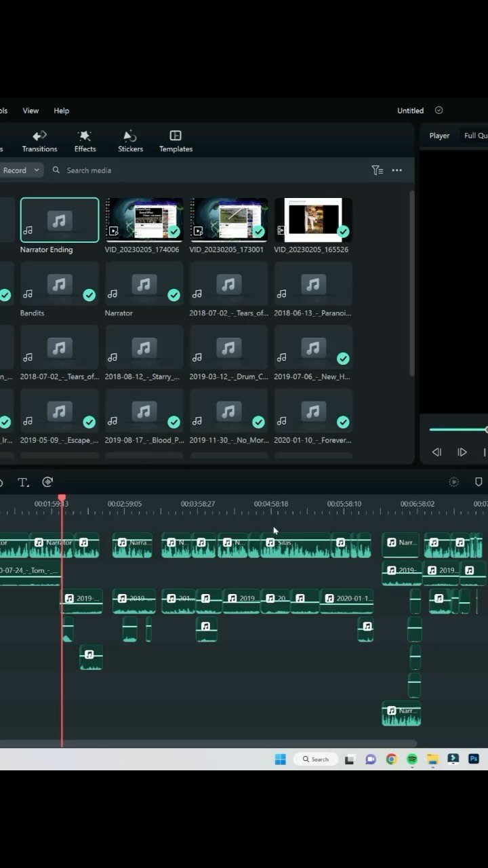Screen dimensions: 488x868
Task: Click timeline ruler at 00:02:59:05
Action: (x=125, y=504)
